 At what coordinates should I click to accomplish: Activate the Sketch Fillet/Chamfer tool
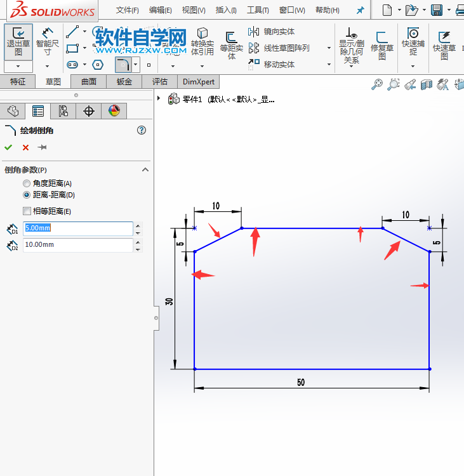[123, 65]
